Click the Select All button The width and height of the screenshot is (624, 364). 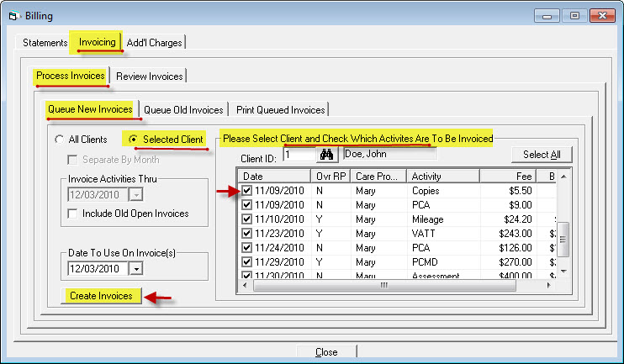tap(542, 155)
